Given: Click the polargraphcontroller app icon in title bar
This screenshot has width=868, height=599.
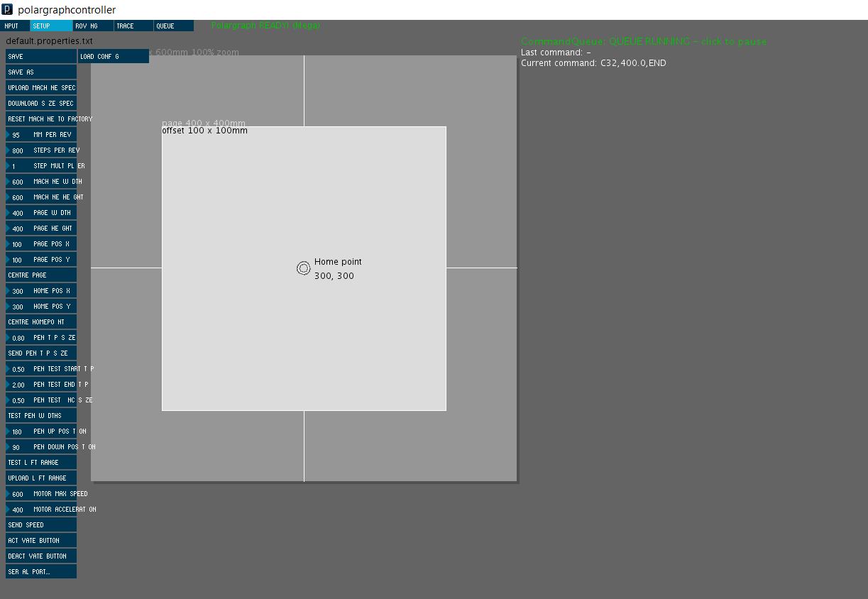Looking at the screenshot, I should click(x=8, y=10).
